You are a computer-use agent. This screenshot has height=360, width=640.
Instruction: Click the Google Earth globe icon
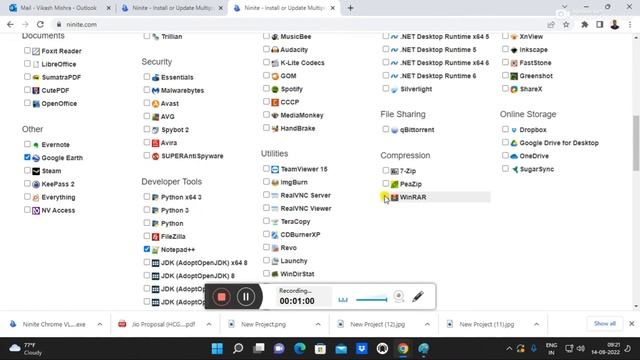tap(36, 158)
